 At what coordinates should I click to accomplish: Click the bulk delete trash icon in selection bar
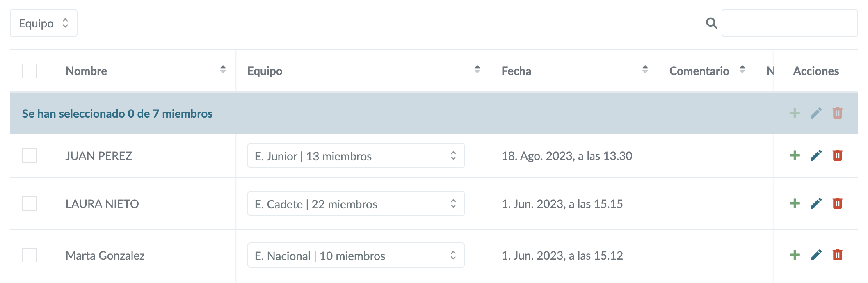click(837, 113)
